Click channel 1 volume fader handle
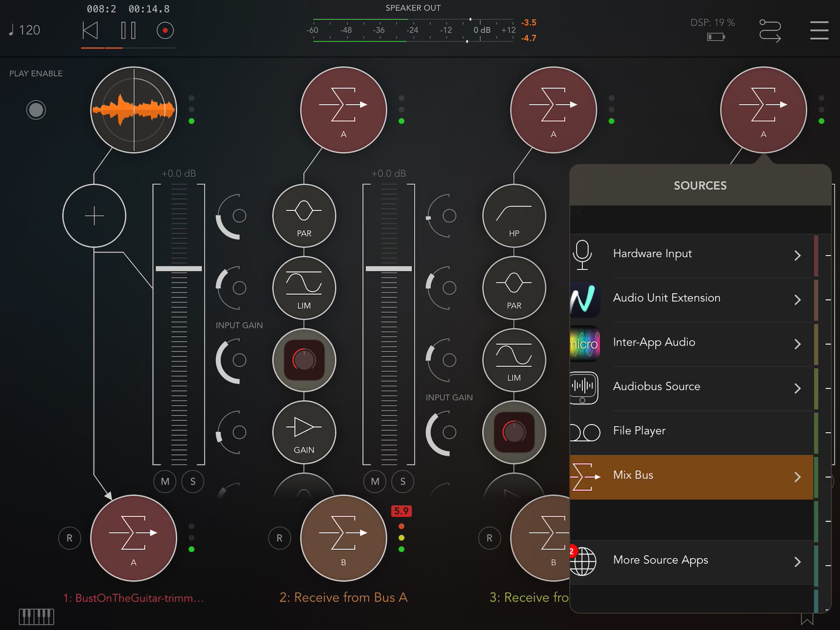The width and height of the screenshot is (840, 630). pos(178,268)
